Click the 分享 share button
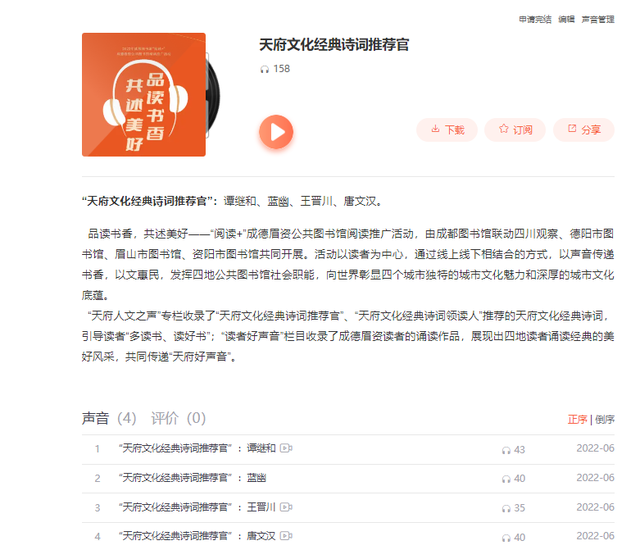Image resolution: width=640 pixels, height=559 pixels. tap(584, 130)
